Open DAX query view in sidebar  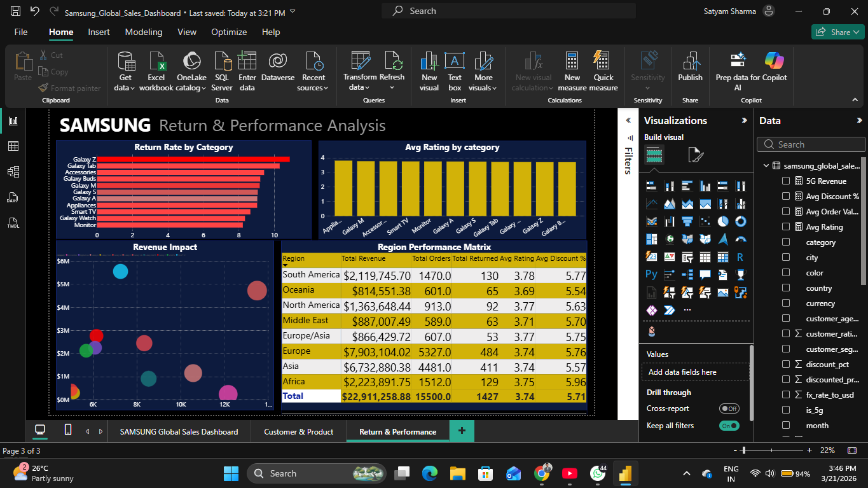pos(13,197)
